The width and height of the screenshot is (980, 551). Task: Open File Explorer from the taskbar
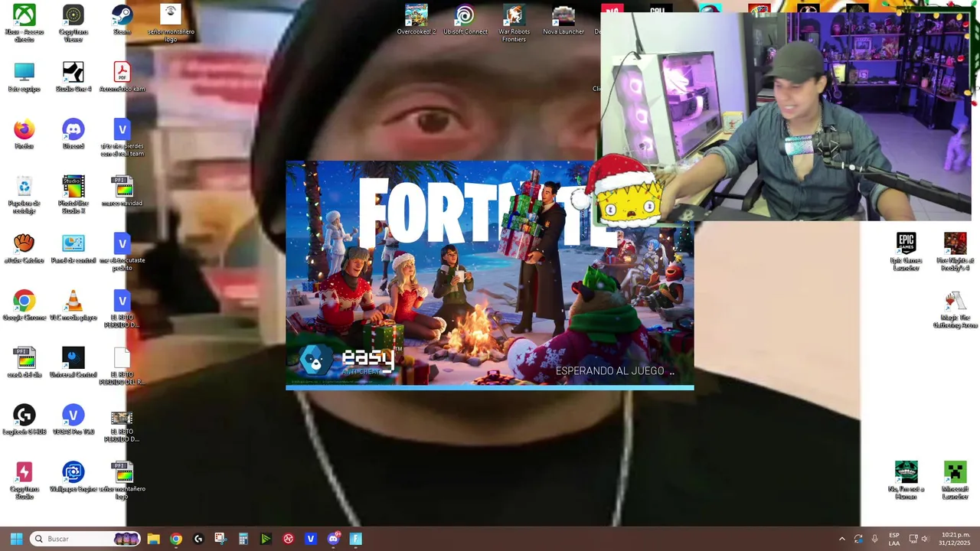pos(153,539)
